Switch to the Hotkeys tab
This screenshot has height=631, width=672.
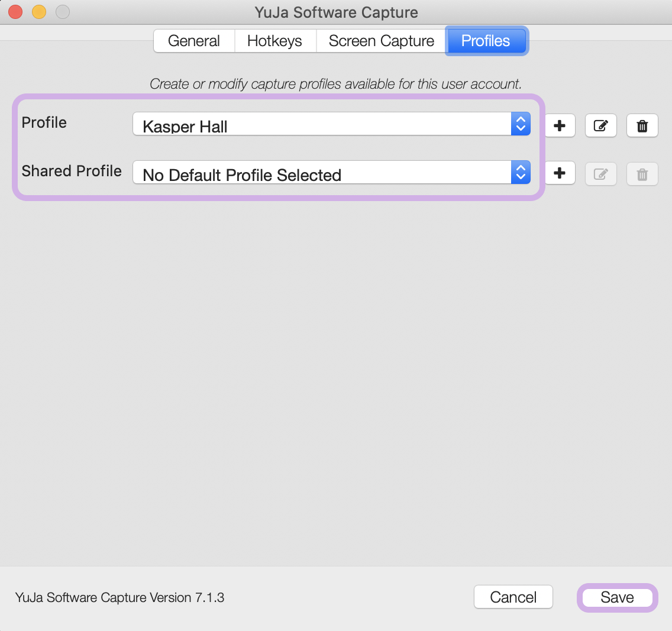point(274,41)
